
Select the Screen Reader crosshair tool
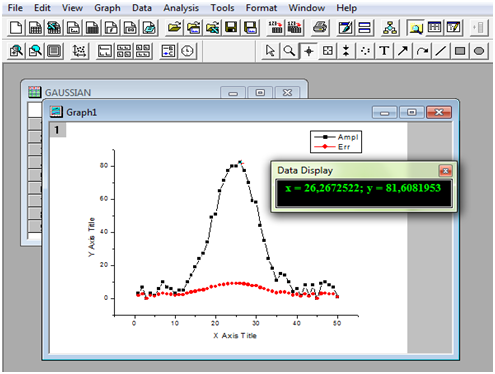[308, 51]
